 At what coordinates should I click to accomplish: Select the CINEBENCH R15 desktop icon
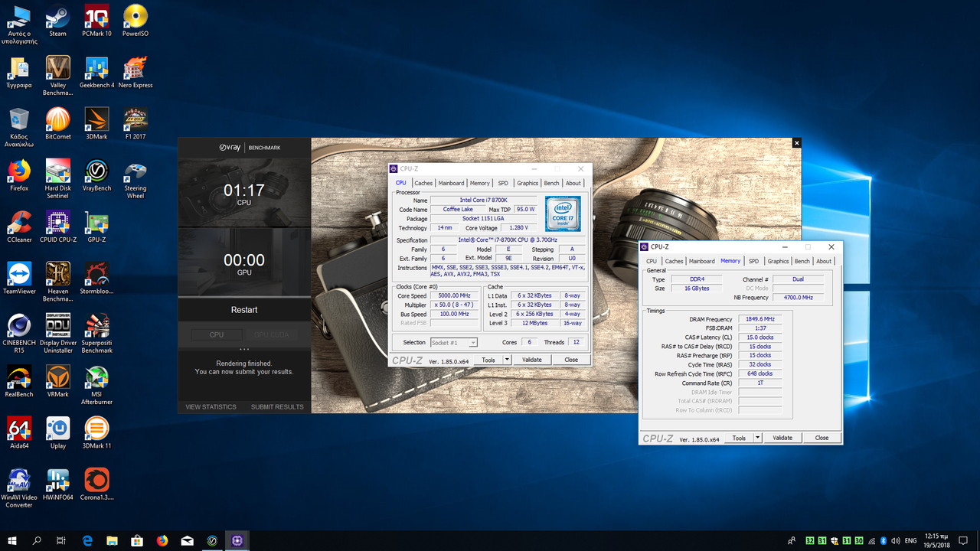point(19,334)
